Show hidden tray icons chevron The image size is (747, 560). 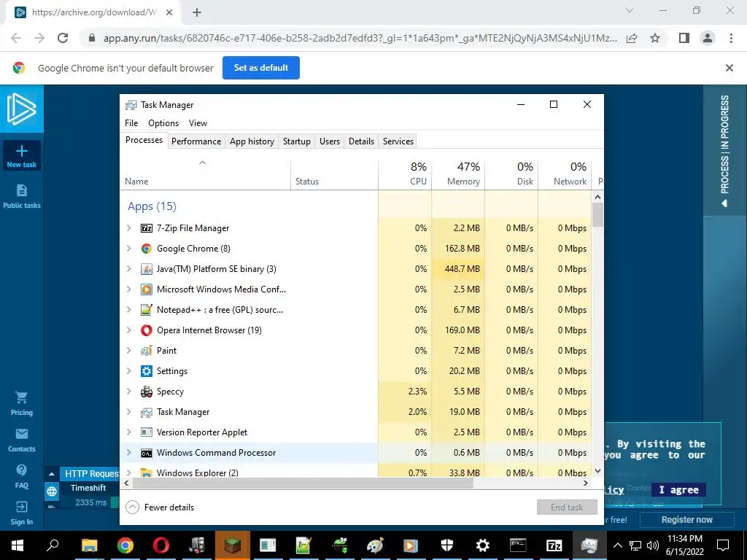point(617,545)
